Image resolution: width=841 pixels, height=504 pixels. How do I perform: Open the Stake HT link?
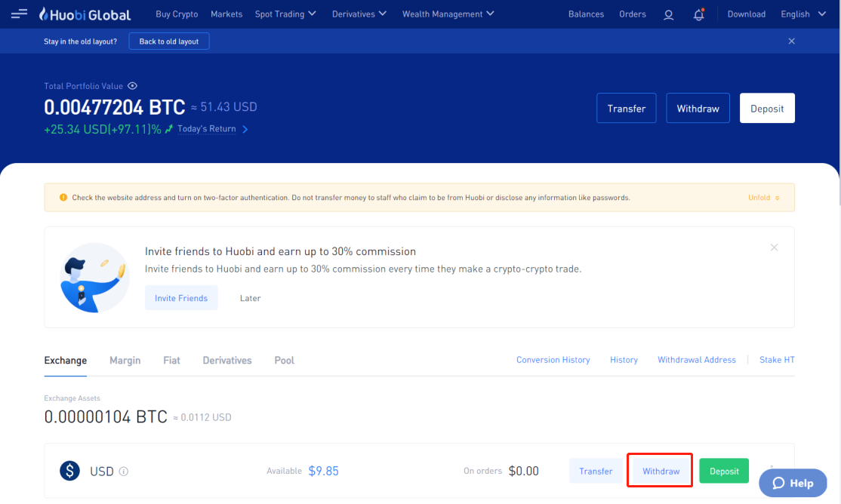pyautogui.click(x=777, y=360)
